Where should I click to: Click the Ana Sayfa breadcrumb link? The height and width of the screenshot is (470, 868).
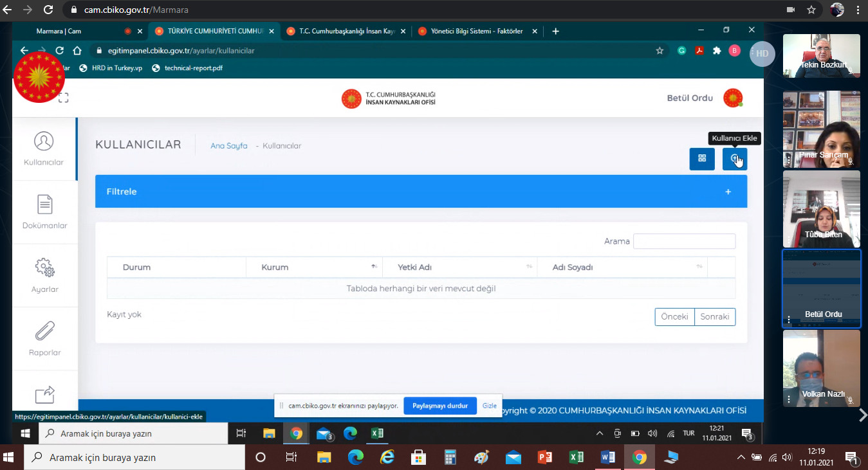click(x=228, y=146)
